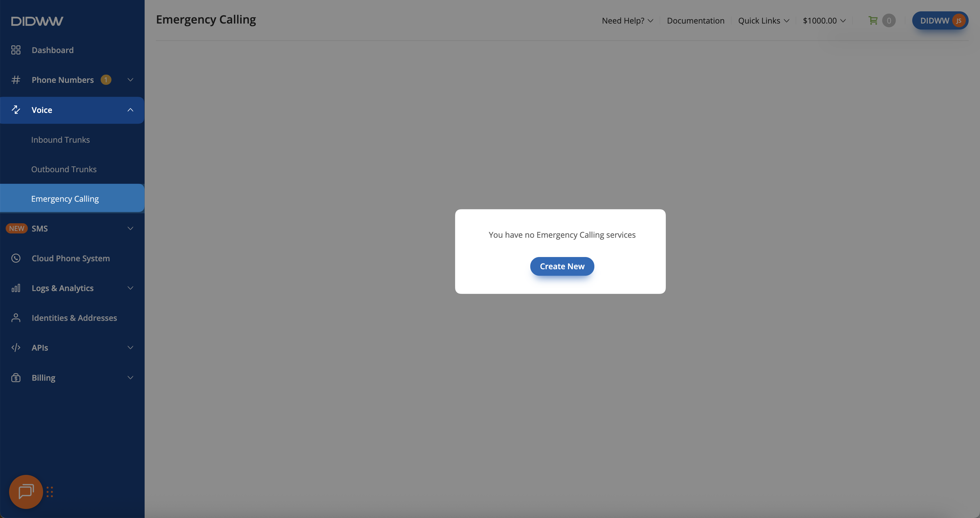Click the chat widget drag handle dots

50,492
